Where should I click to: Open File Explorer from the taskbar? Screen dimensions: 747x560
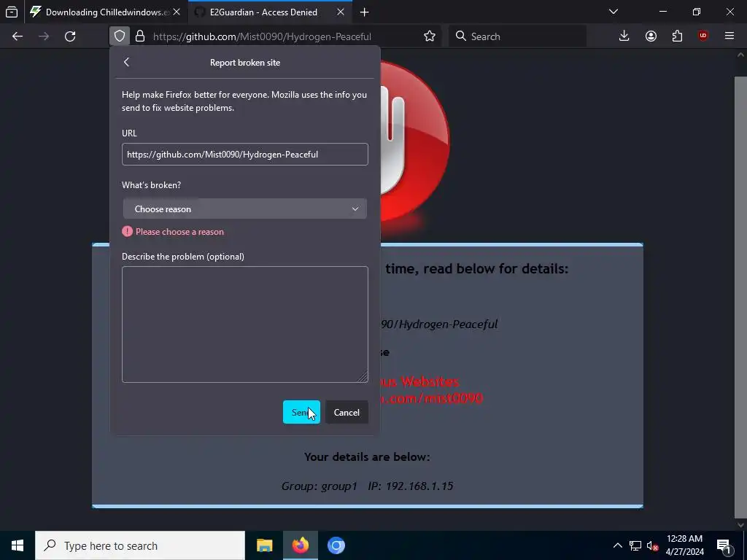click(264, 545)
